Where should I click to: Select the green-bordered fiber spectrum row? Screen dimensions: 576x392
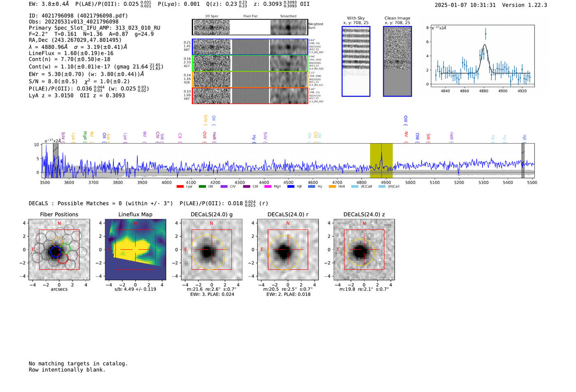click(250, 63)
